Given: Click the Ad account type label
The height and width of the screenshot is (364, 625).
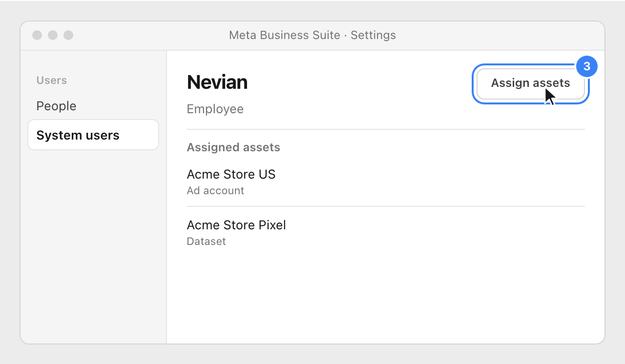Looking at the screenshot, I should tap(215, 191).
